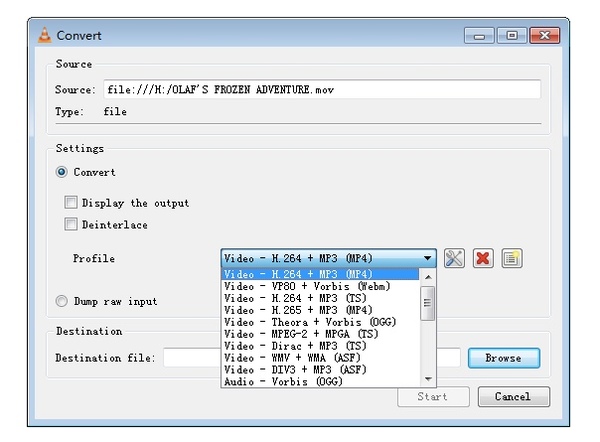
Task: Choose Video - VP80 + Vorbis (Webm) profile
Action: pos(321,286)
